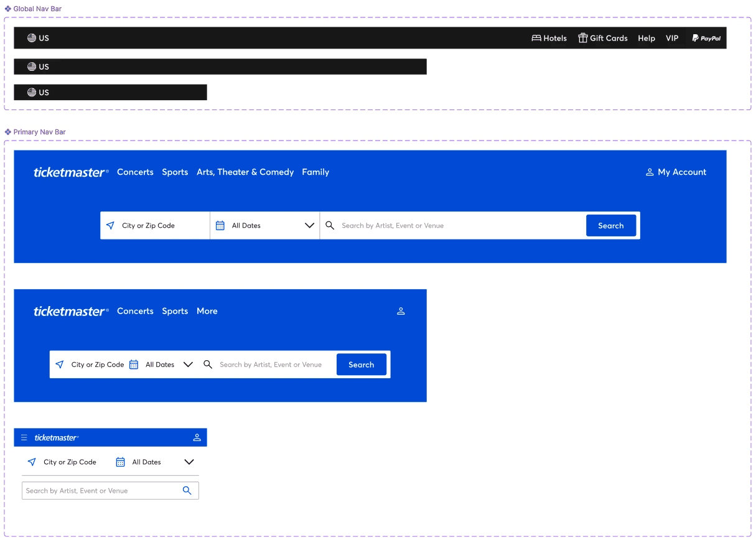Image resolution: width=756 pixels, height=540 pixels.
Task: Click the globe icon in the narrowest global nav bar
Action: click(x=32, y=92)
